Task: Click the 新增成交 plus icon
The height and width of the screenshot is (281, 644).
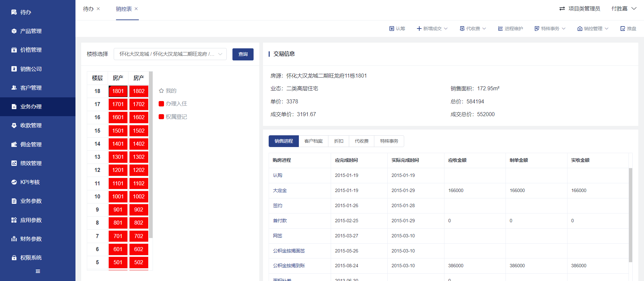Action: pos(419,29)
